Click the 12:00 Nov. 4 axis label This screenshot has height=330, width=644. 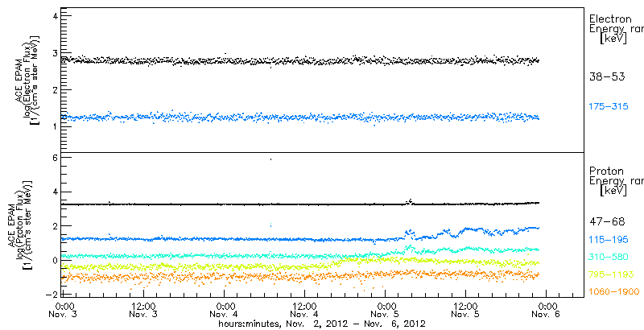pyautogui.click(x=305, y=310)
